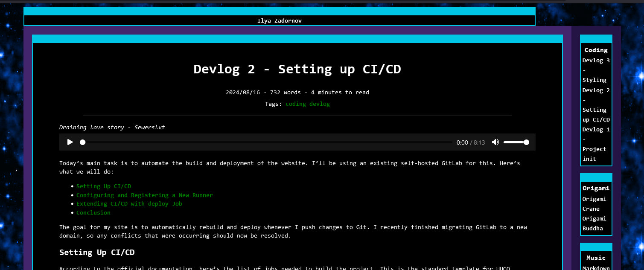Seek on the audio progress bar
644x270 pixels.
click(266, 142)
